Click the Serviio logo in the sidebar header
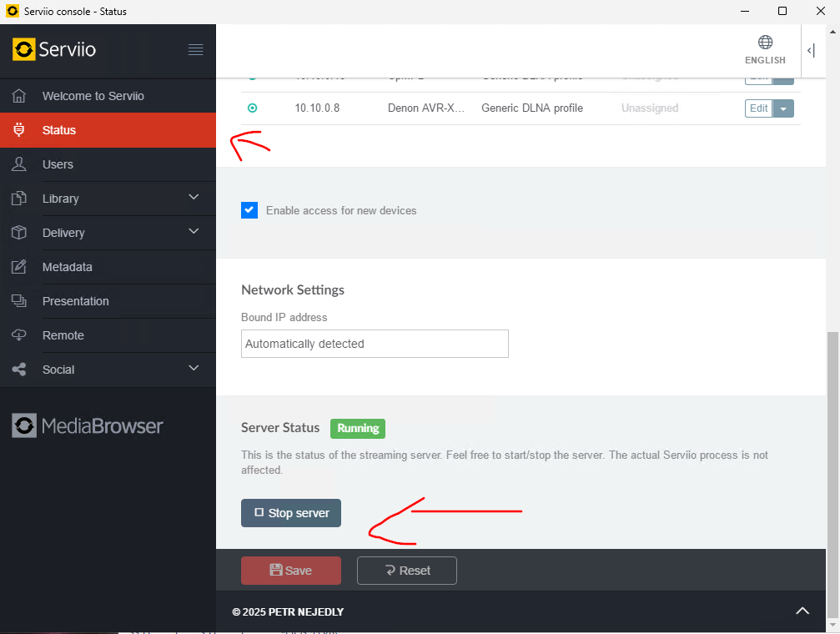Viewport: 840px width, 634px height. point(54,49)
